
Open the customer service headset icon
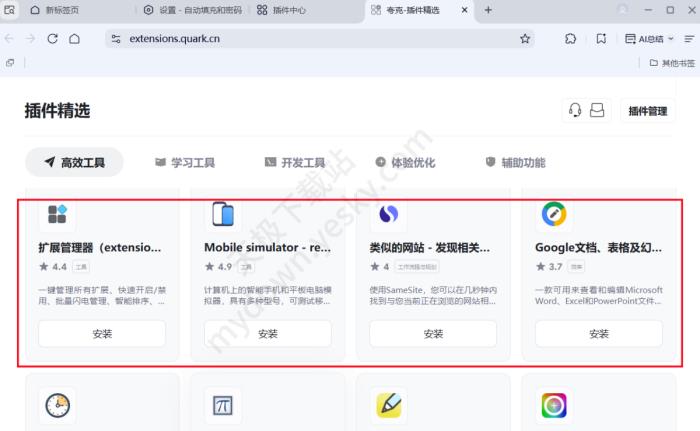click(575, 111)
